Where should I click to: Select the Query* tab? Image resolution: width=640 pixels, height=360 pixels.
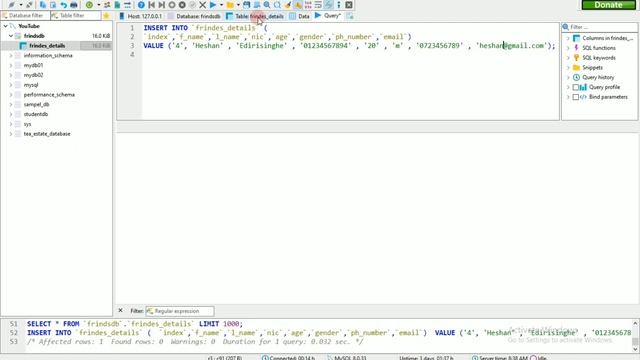click(x=328, y=16)
